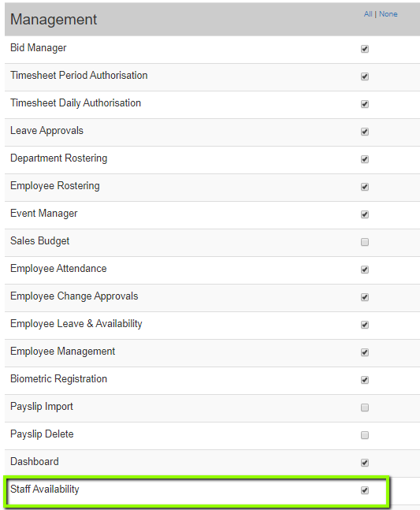The width and height of the screenshot is (420, 510).
Task: Toggle Biometric Registration checkbox
Action: coord(364,380)
